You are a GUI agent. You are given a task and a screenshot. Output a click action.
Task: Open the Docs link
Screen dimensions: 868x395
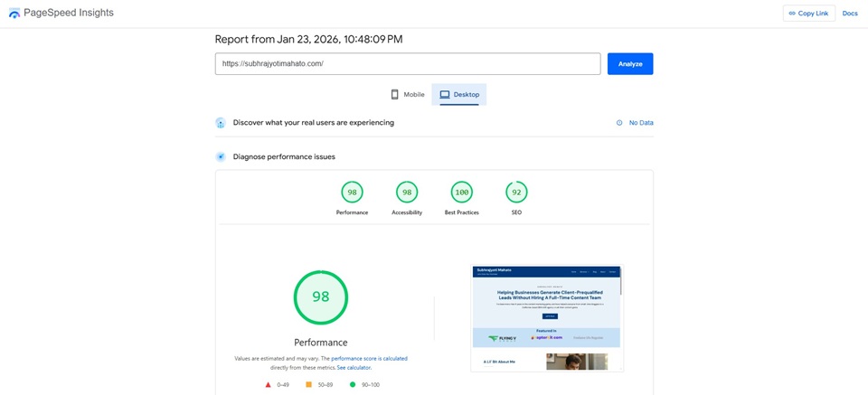point(850,14)
